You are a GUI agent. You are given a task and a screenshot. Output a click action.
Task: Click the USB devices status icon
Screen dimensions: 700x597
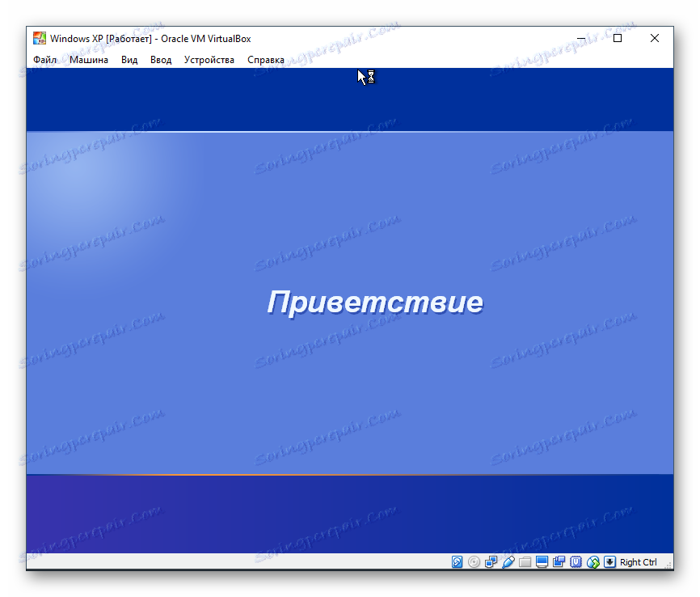pos(508,561)
